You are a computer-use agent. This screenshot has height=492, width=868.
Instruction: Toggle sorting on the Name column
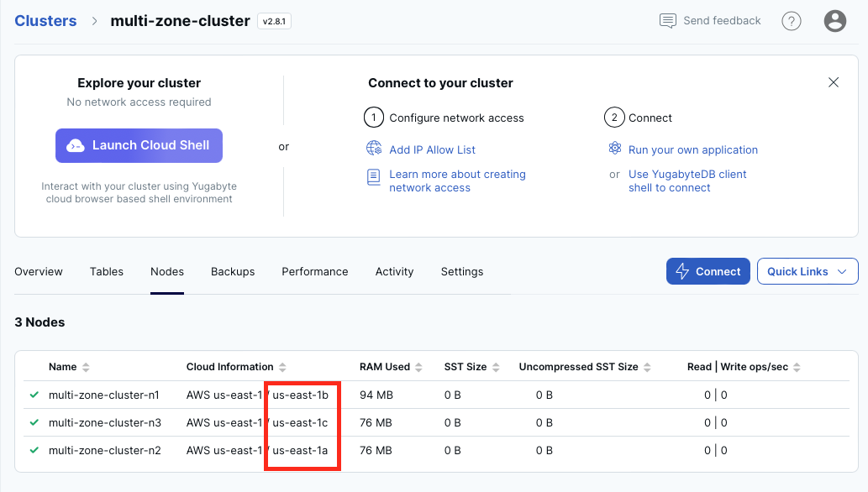[86, 367]
